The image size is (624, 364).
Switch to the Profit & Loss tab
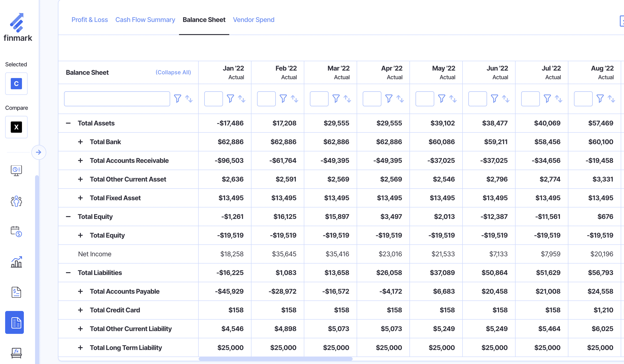click(x=90, y=20)
